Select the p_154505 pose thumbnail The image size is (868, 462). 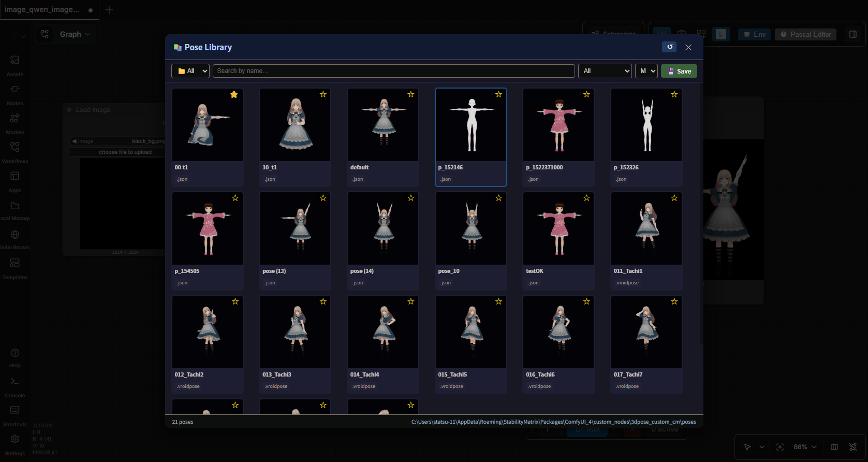[x=208, y=228]
